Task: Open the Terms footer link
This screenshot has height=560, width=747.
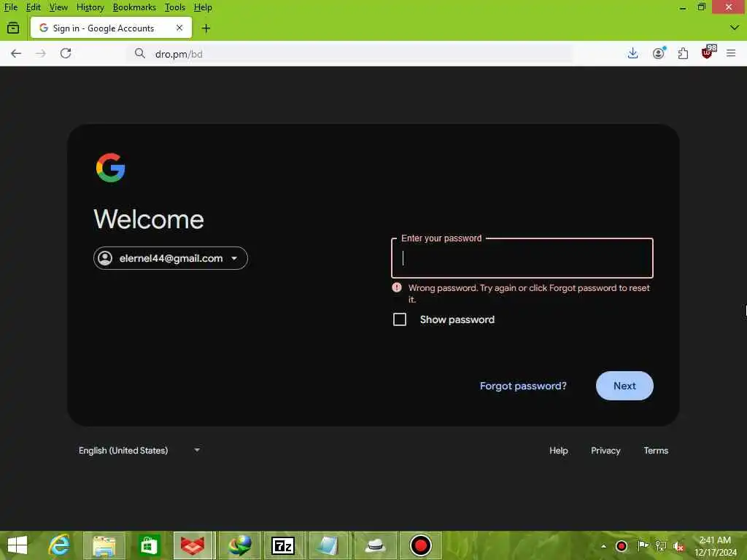Action: (x=656, y=451)
